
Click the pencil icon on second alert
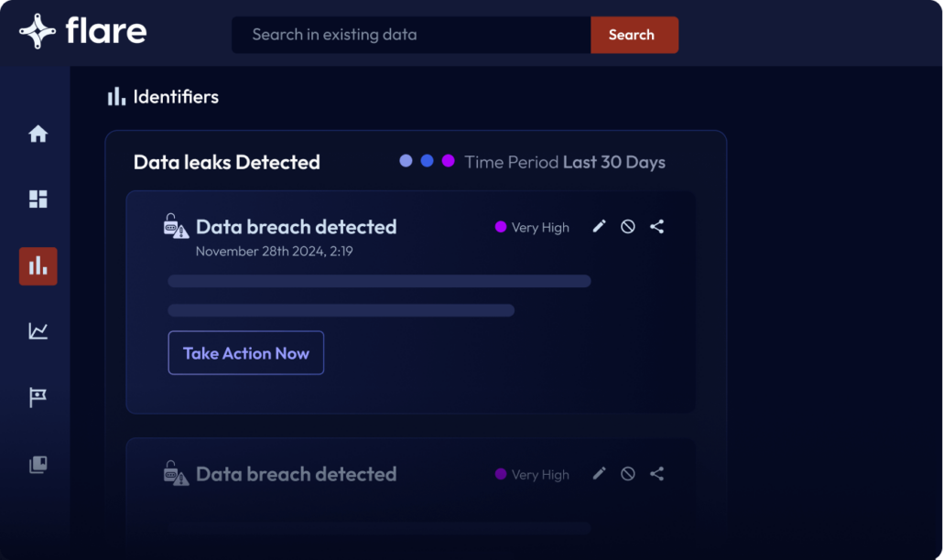[x=599, y=474]
